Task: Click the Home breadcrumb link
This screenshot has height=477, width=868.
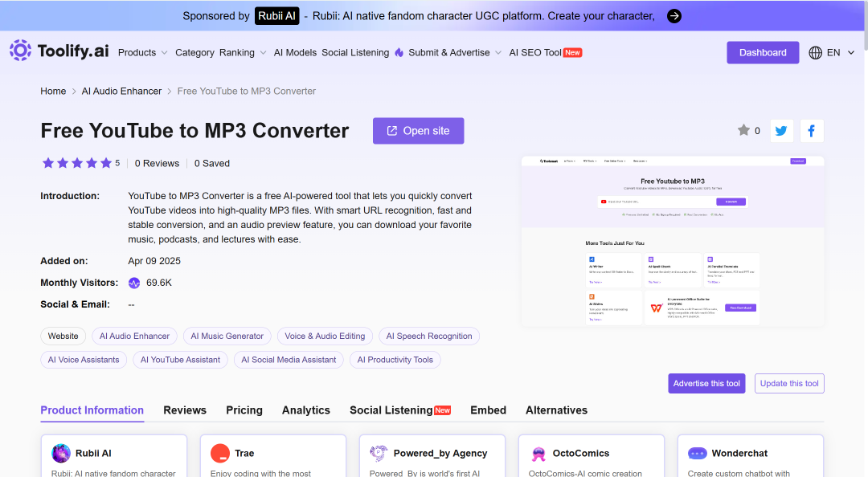Action: click(53, 92)
